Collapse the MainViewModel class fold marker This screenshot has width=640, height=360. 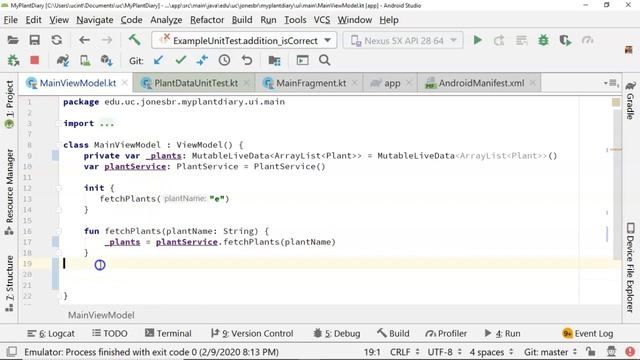[x=58, y=145]
